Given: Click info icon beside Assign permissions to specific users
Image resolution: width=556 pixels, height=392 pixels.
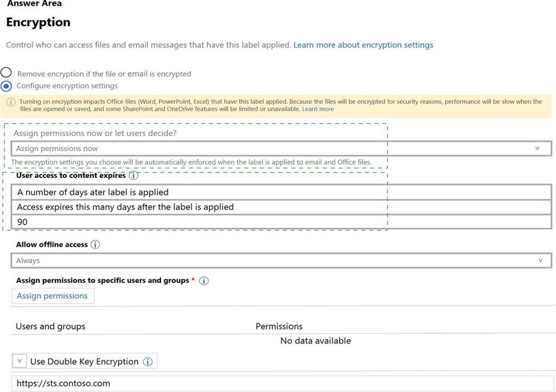Looking at the screenshot, I should tap(204, 281).
